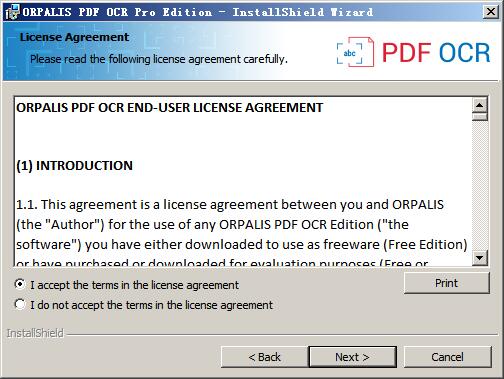The image size is (504, 379).
Task: Click the license scrollbar thumb
Action: tap(480, 117)
